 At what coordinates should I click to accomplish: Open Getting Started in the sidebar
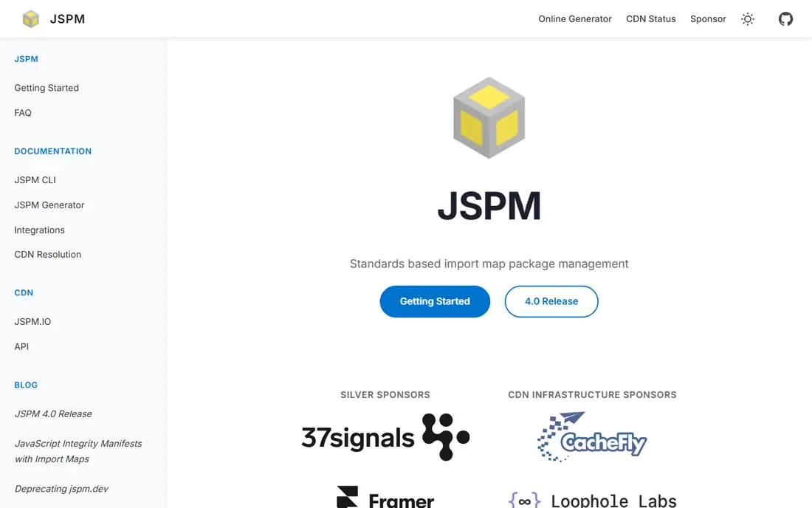click(x=47, y=88)
